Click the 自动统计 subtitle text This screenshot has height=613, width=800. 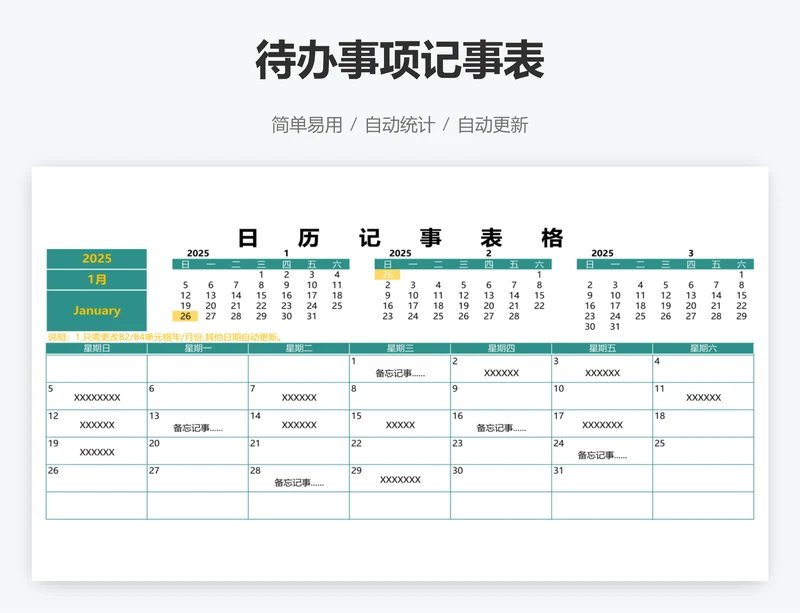click(x=400, y=125)
